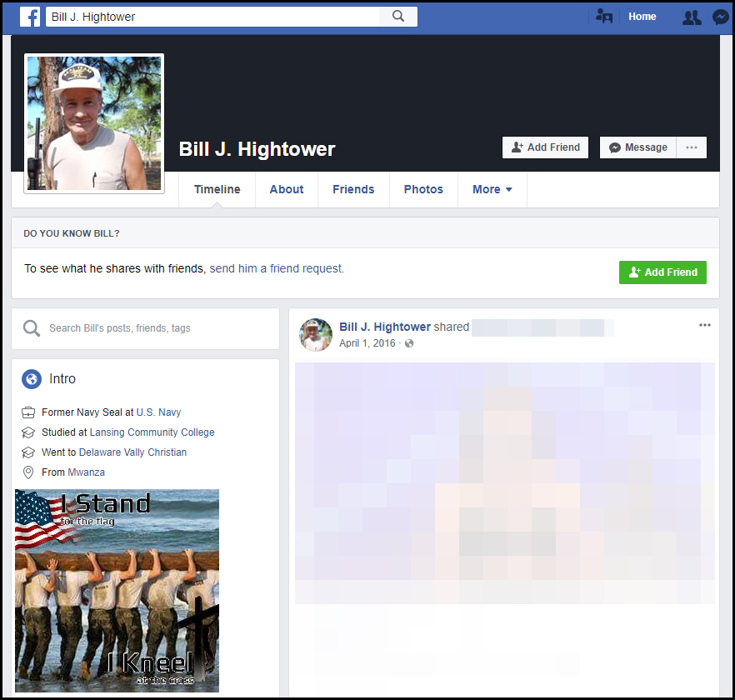The image size is (735, 700).
Task: Click the green Add Friend button
Action: [662, 272]
